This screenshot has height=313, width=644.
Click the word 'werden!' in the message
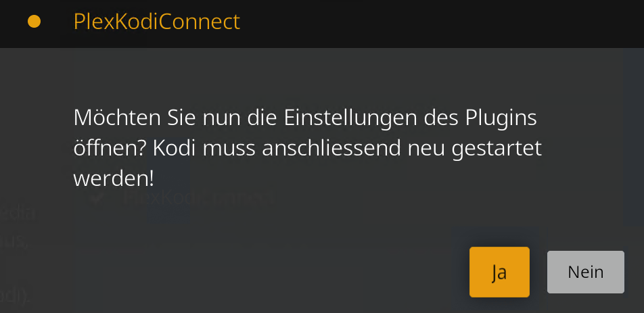(x=114, y=178)
